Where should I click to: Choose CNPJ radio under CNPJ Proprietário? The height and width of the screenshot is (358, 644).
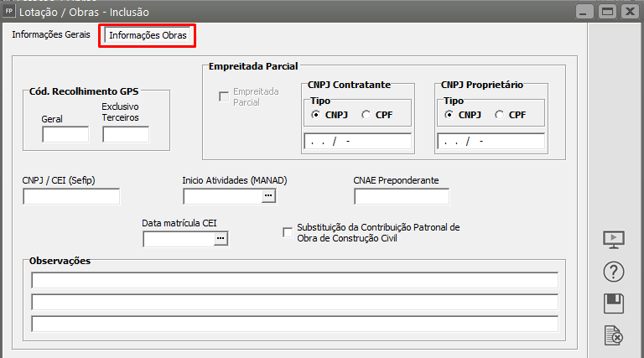(449, 115)
